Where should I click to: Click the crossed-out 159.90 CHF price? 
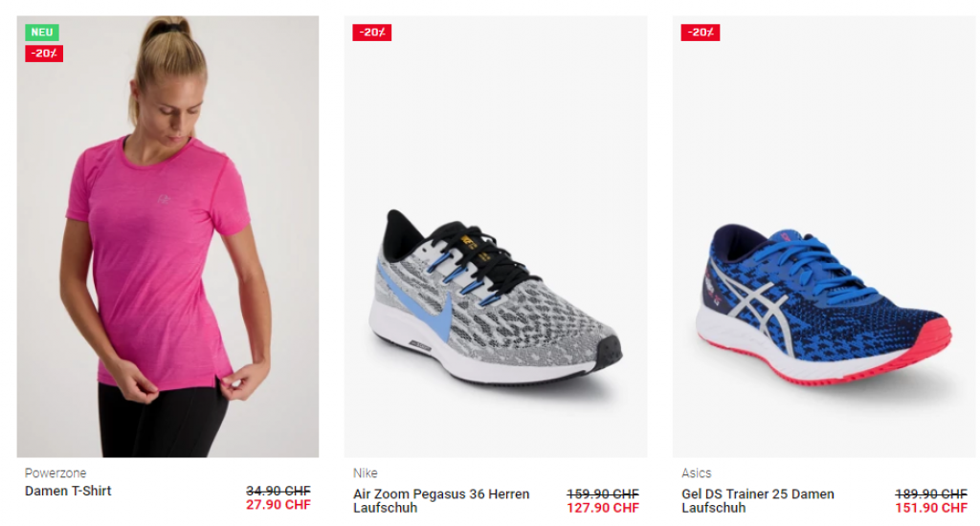603,494
